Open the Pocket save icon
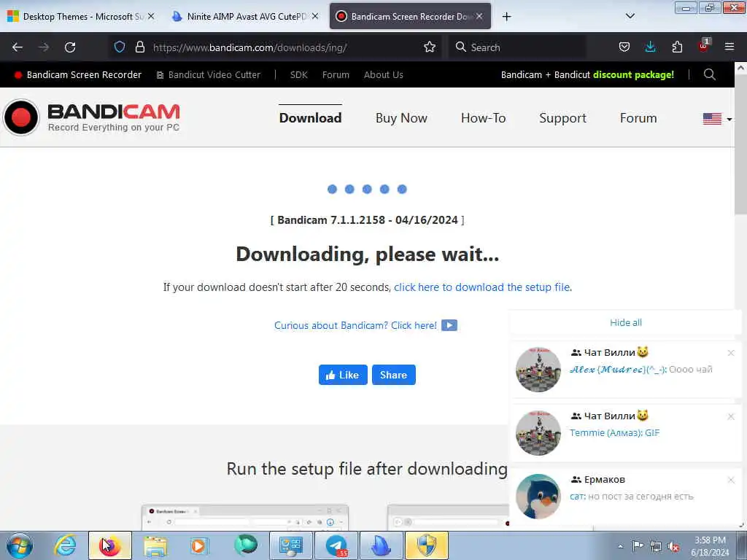Screen dimensions: 747x560 click(x=624, y=47)
